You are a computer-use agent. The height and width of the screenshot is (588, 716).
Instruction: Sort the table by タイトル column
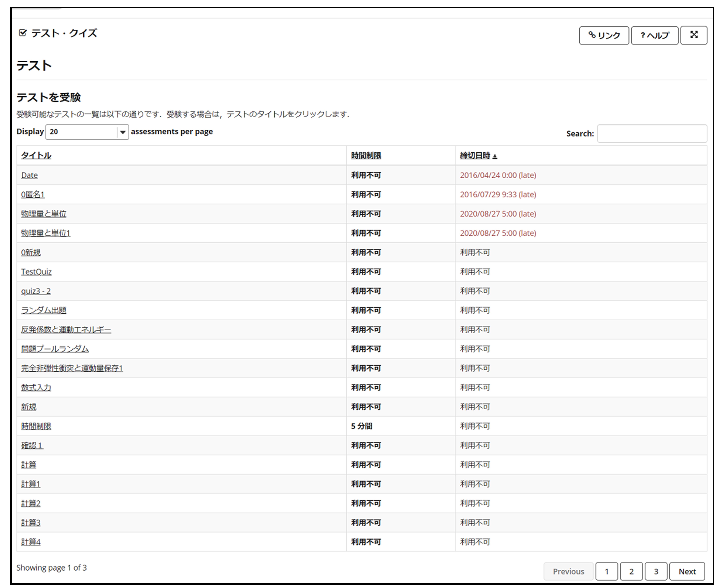point(36,155)
